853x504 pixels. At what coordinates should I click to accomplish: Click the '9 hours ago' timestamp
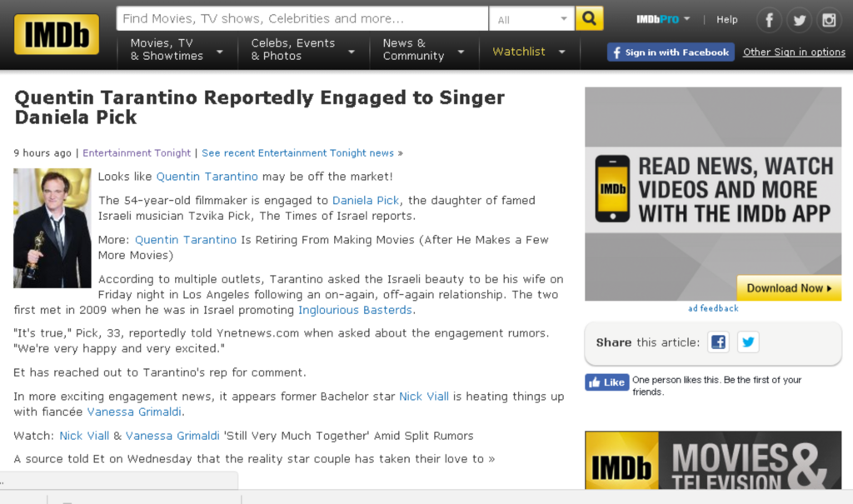[42, 153]
